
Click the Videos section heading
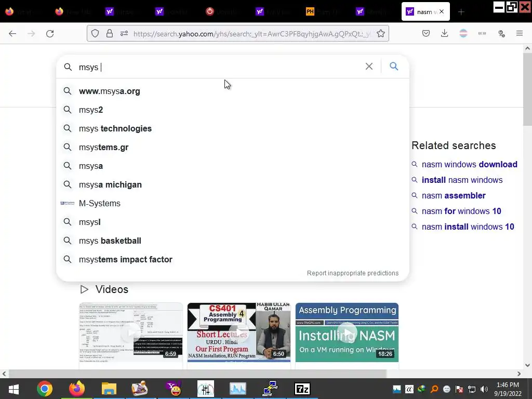point(112,289)
